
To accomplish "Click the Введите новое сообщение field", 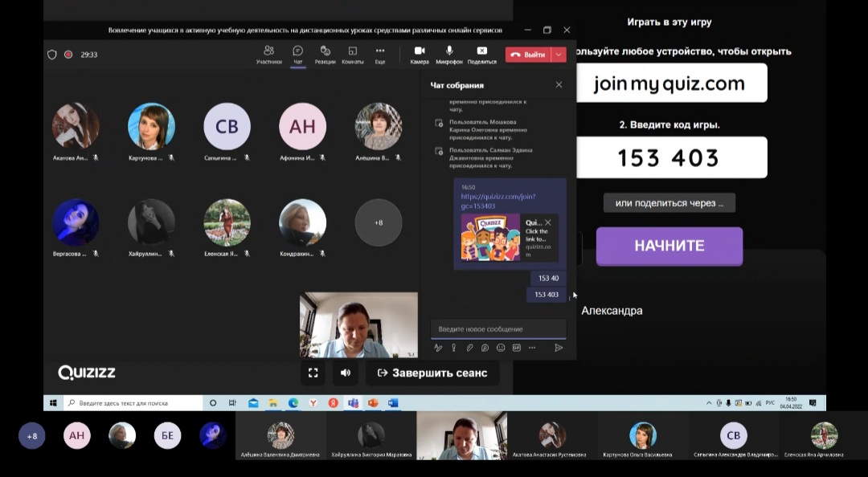I will point(498,329).
